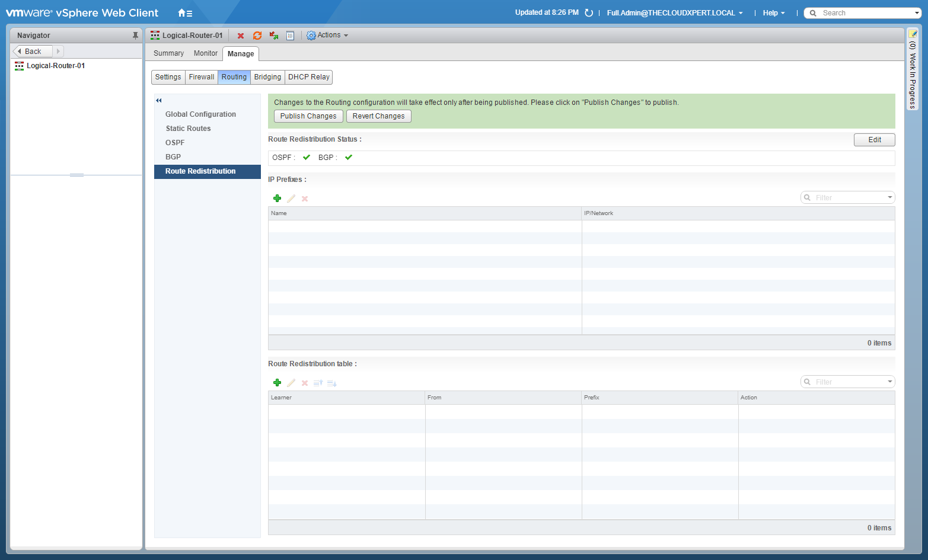Screen dimensions: 928x560
Task: Click the add icon in Route Redistribution table
Action: coord(277,383)
